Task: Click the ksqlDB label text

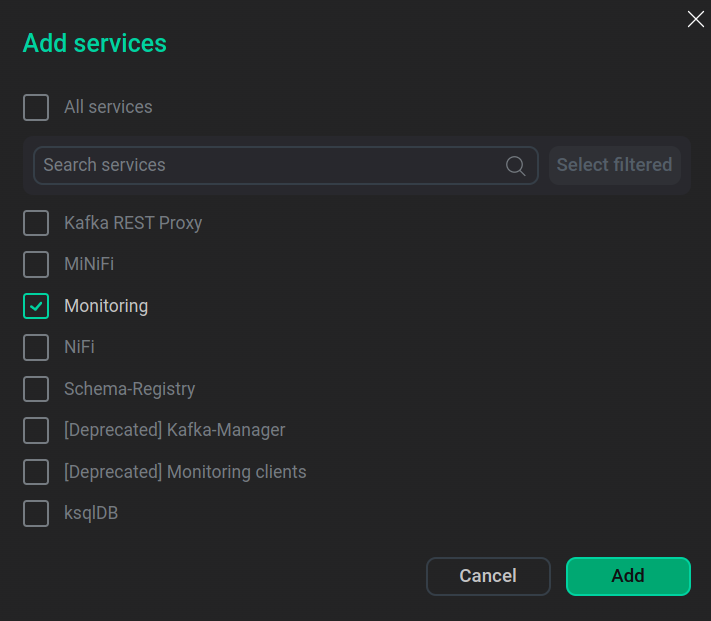Action: 91,514
